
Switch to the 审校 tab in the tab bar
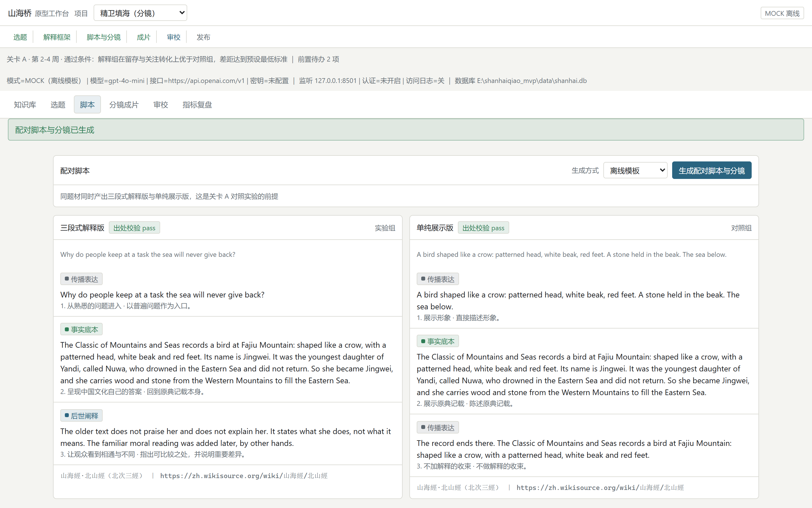(x=160, y=104)
